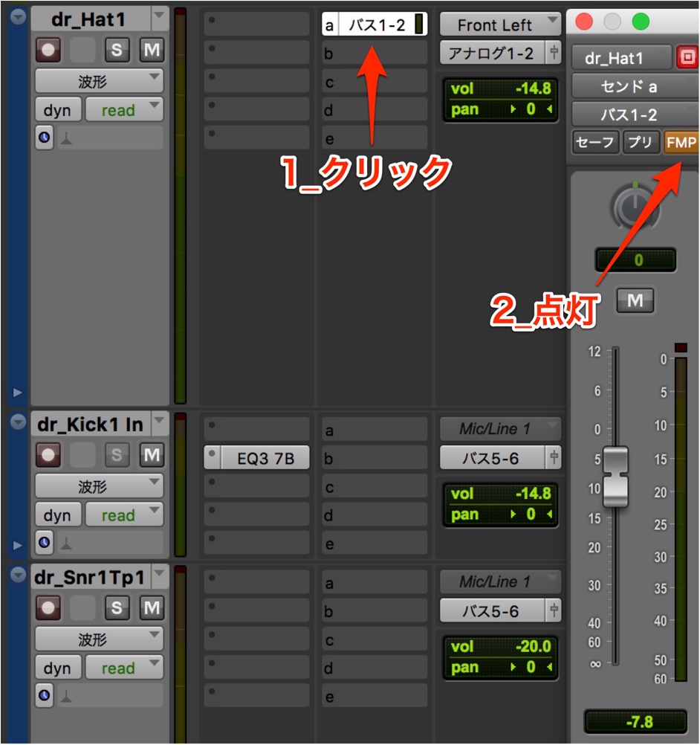Open Mic/Line 1 input selector on dr_Snr1Tp1
The width and height of the screenshot is (700, 745).
point(500,582)
